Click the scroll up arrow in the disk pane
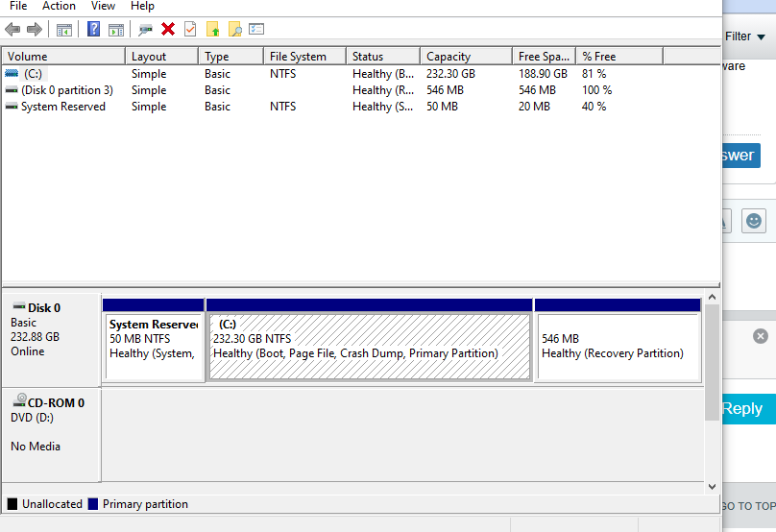The width and height of the screenshot is (776, 532). point(713,297)
